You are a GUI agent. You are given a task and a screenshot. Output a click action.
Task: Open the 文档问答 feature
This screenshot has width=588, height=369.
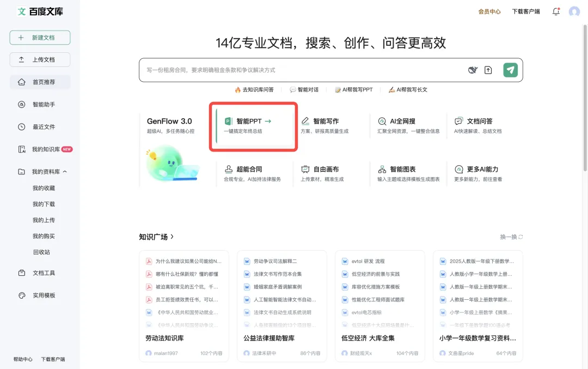pyautogui.click(x=478, y=126)
